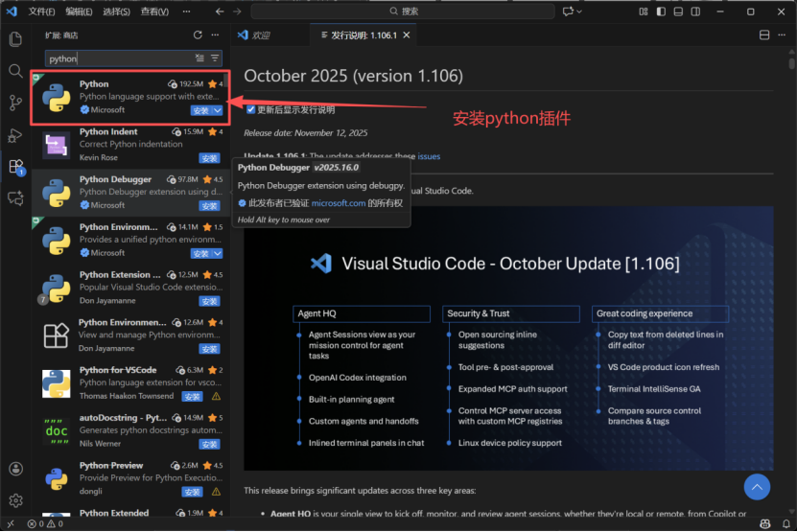Open the issues link in release notes
The height and width of the screenshot is (532, 797).
pyautogui.click(x=429, y=156)
